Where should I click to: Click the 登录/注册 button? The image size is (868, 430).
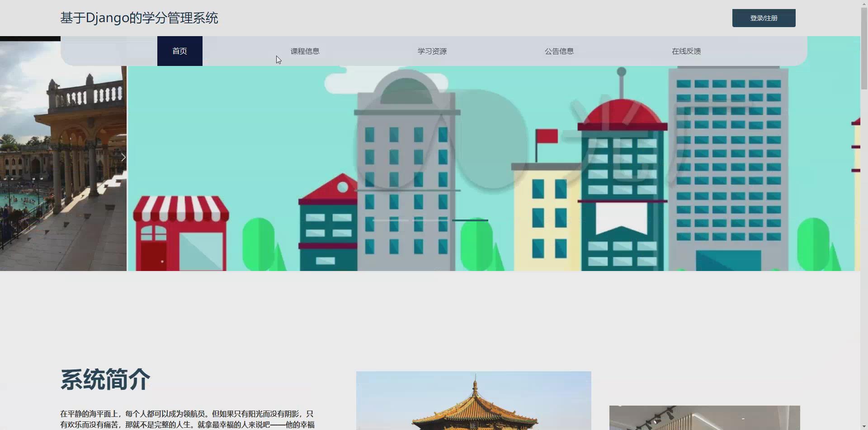pyautogui.click(x=764, y=18)
